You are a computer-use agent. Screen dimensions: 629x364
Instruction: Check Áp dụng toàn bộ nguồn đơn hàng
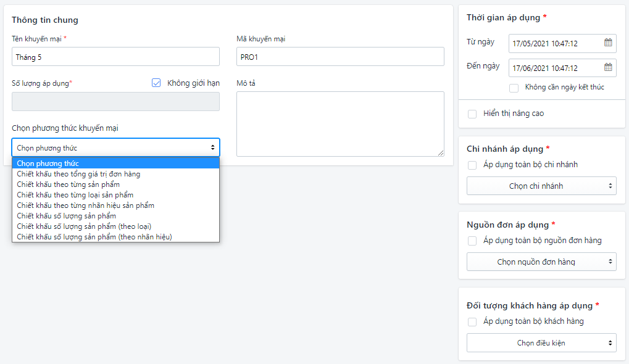(472, 241)
